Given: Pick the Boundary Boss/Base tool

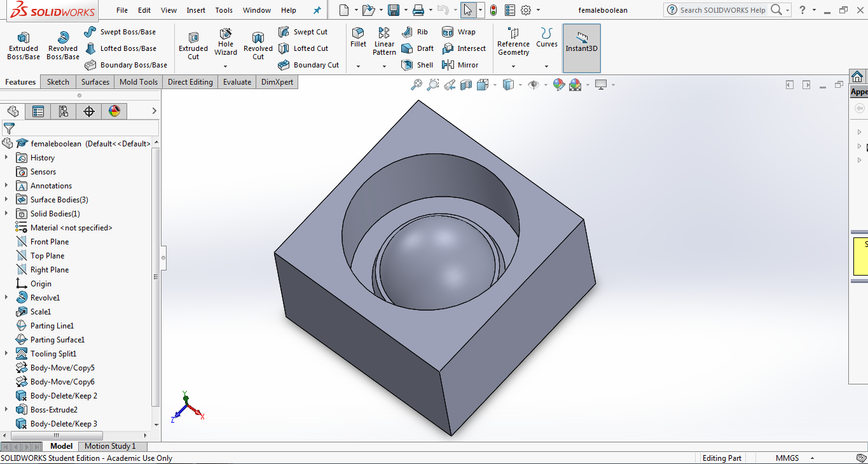Looking at the screenshot, I should pyautogui.click(x=125, y=65).
